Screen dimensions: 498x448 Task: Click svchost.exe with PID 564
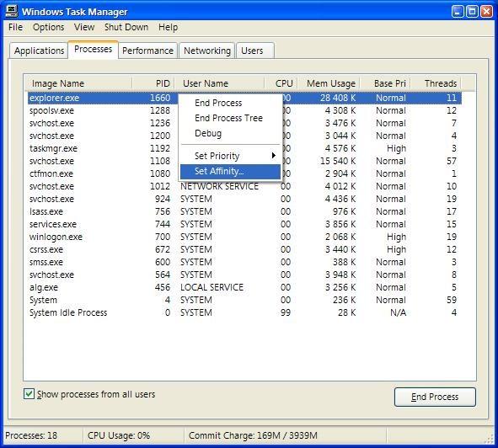pos(244,275)
